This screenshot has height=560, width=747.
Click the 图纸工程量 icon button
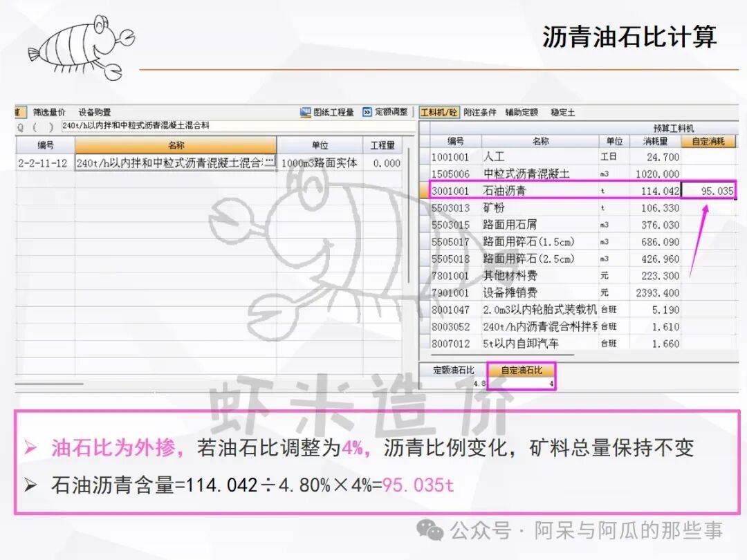[x=326, y=113]
